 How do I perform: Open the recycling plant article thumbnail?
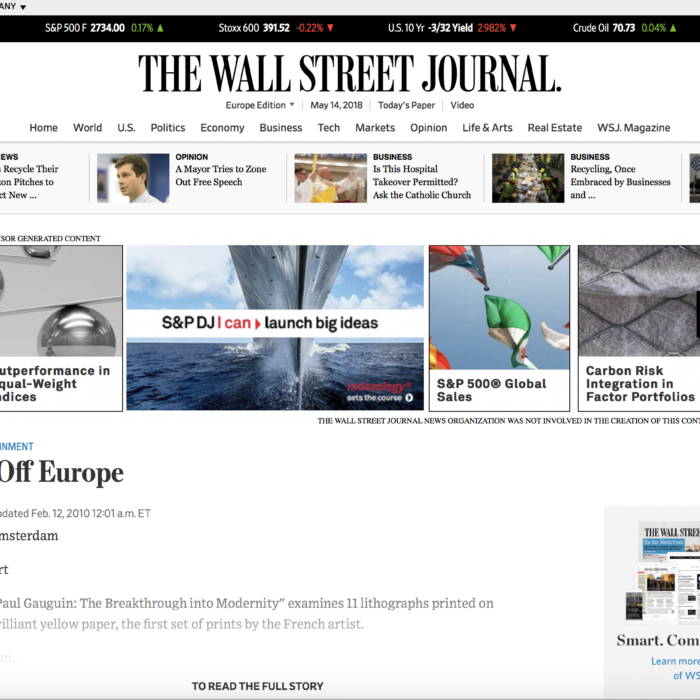coord(528,178)
